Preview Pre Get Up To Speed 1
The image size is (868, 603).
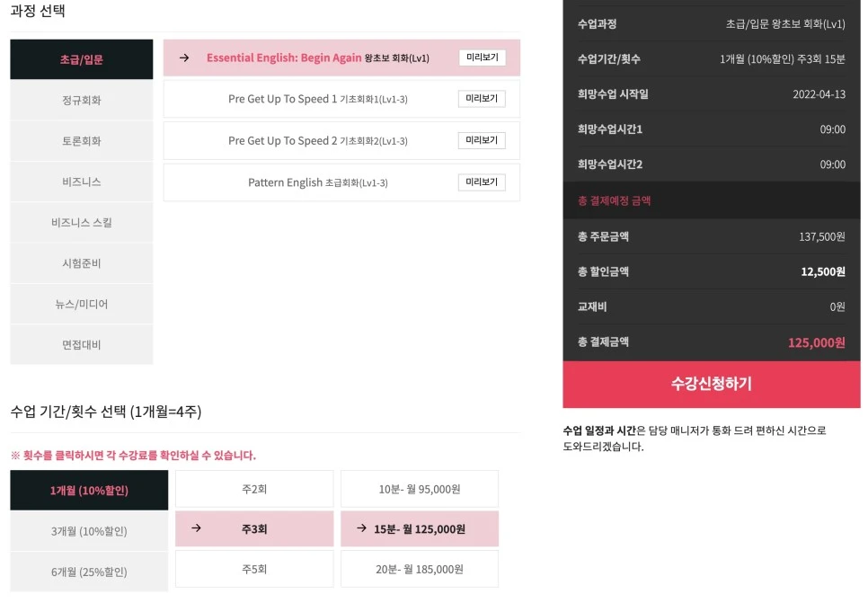coord(482,99)
